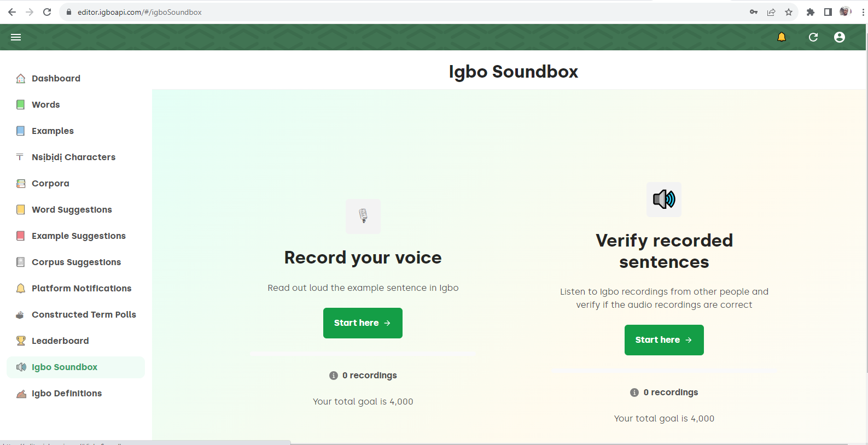Image resolution: width=868 pixels, height=445 pixels.
Task: Click the share icon in address bar
Action: 771,12
